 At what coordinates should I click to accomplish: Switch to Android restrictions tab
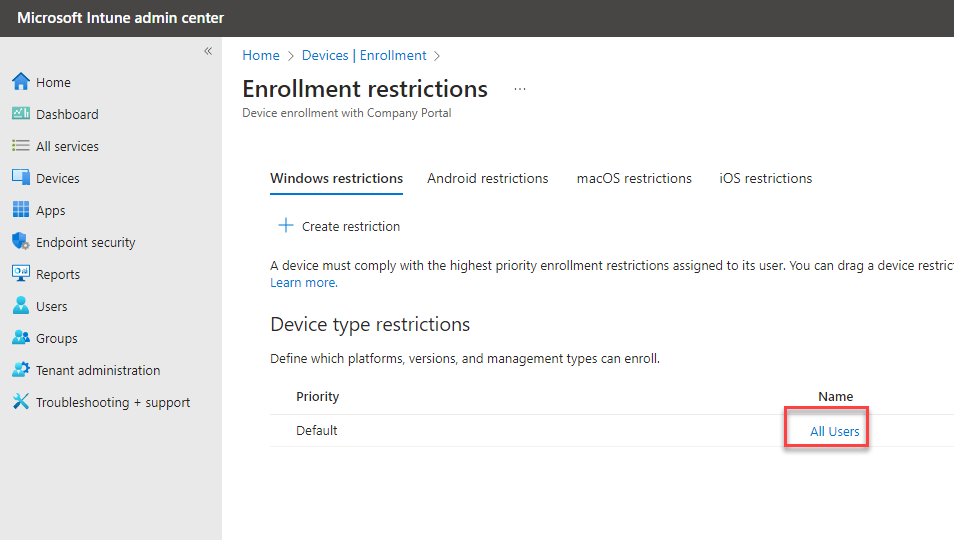click(x=487, y=178)
